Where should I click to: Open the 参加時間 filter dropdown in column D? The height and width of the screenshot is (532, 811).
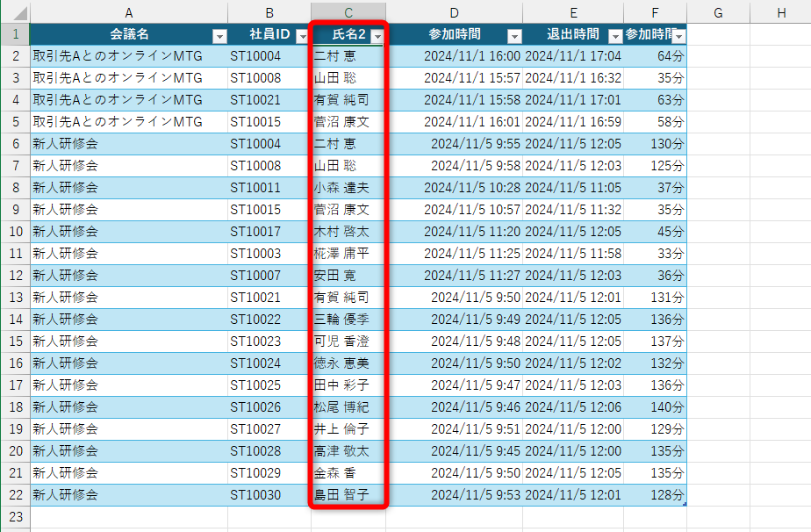[514, 36]
